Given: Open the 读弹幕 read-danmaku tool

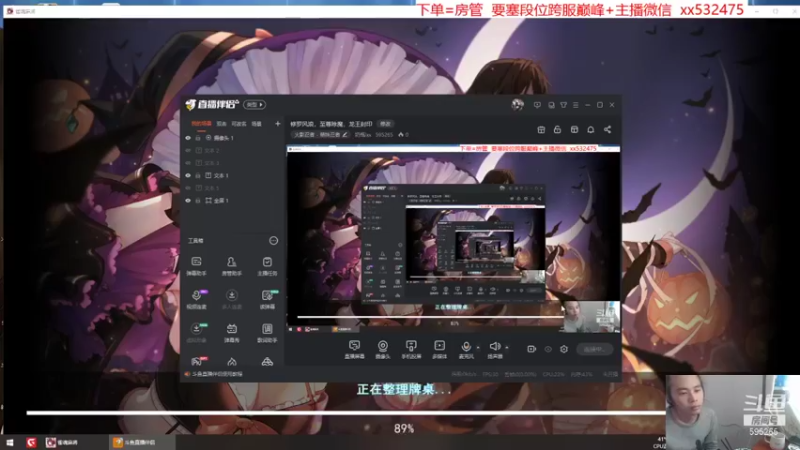Looking at the screenshot, I should [x=267, y=299].
